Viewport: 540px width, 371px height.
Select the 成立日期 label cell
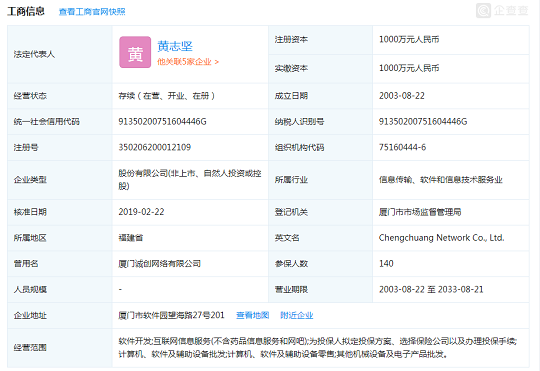tap(320, 96)
